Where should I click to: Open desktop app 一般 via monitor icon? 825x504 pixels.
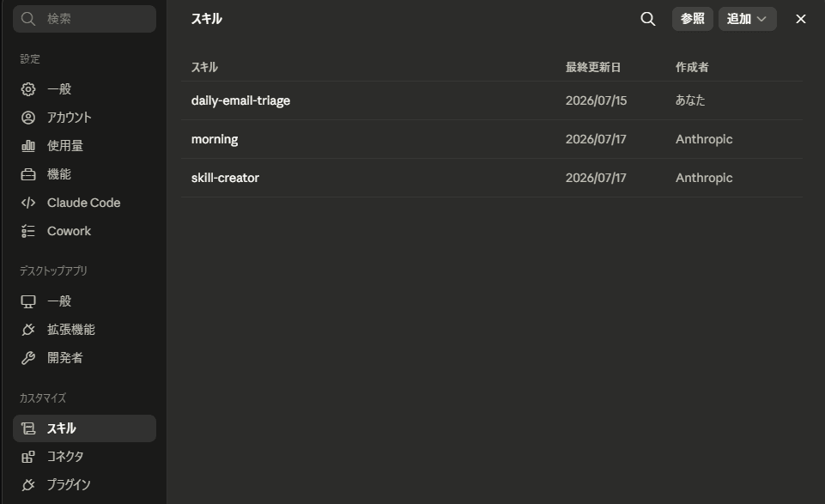28,301
